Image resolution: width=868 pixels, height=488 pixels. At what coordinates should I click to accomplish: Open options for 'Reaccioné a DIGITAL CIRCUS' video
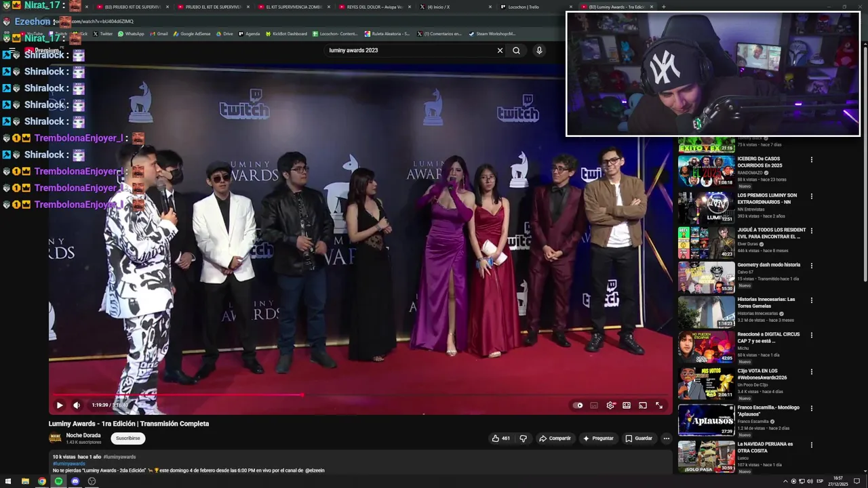811,335
